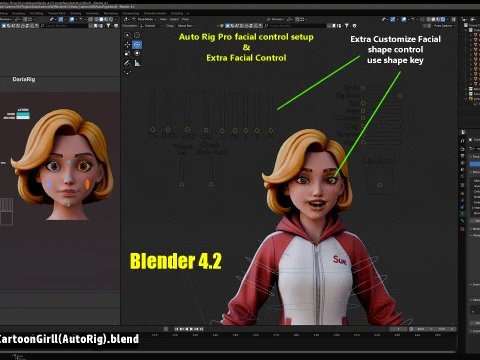Open the Output properties tab
This screenshot has height=360, width=480.
tap(462, 156)
